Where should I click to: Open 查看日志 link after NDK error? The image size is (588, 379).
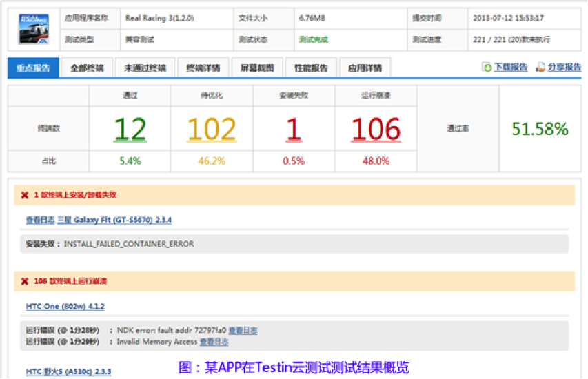(x=243, y=330)
